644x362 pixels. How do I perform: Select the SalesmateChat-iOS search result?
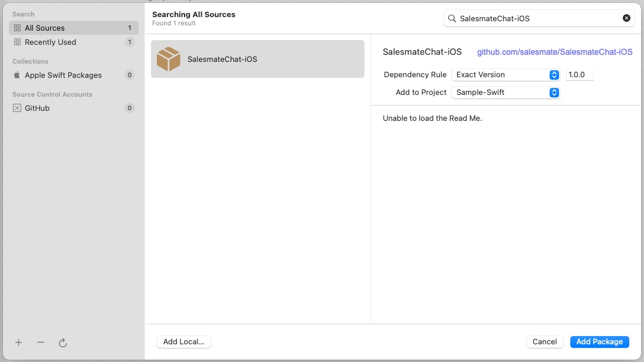click(258, 59)
